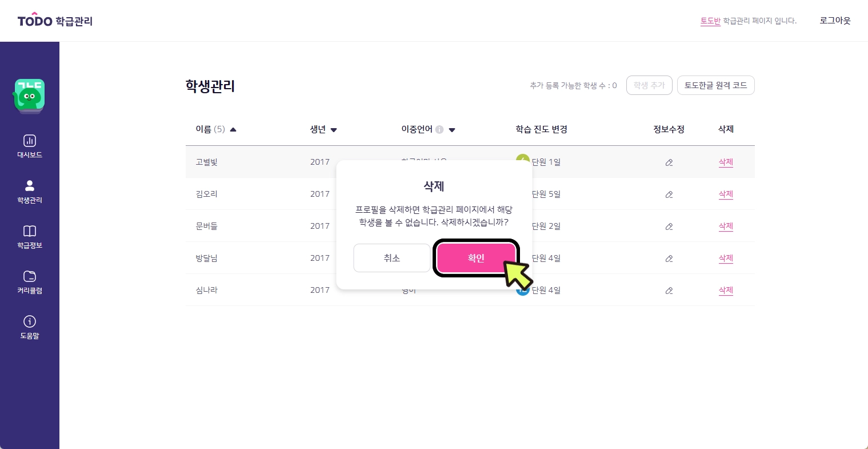The image size is (868, 449).
Task: Click the 토도한글 원격 코드 button
Action: click(715, 85)
